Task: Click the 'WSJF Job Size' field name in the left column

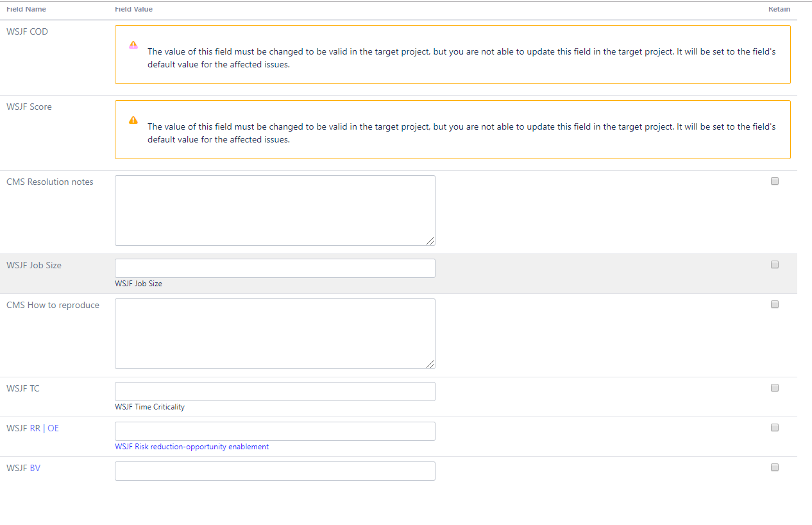Action: point(34,265)
